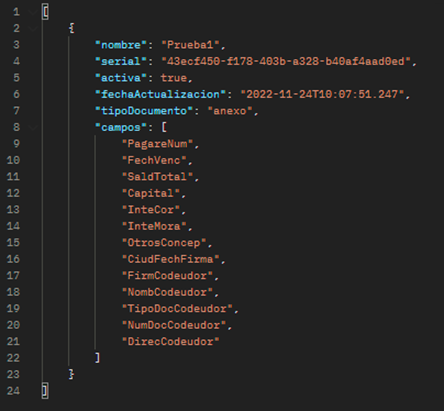Image resolution: width=444 pixels, height=411 pixels.
Task: Click the "2022-11-24T10:07:51.247" timestamp value
Action: [322, 94]
